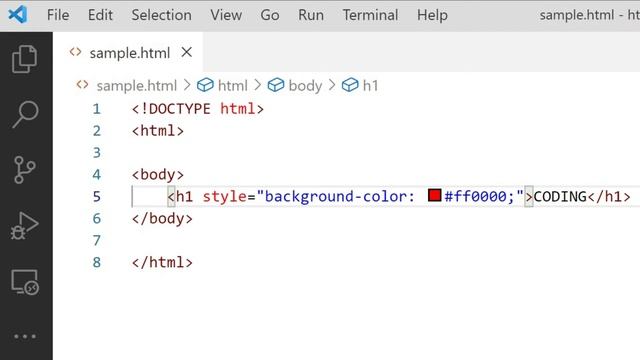Image resolution: width=640 pixels, height=360 pixels.
Task: Click the opening <html> tag on line 2
Action: click(158, 131)
